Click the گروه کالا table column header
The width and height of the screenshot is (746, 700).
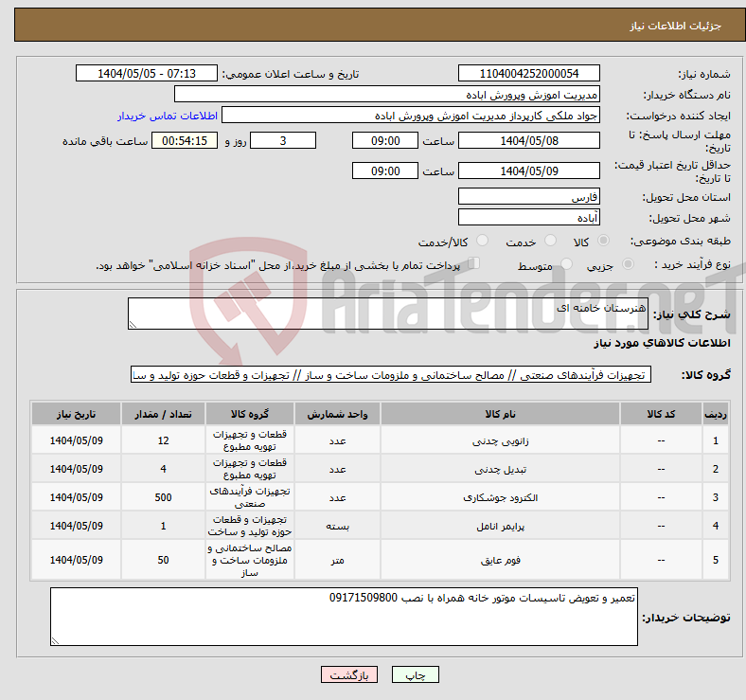pos(250,414)
